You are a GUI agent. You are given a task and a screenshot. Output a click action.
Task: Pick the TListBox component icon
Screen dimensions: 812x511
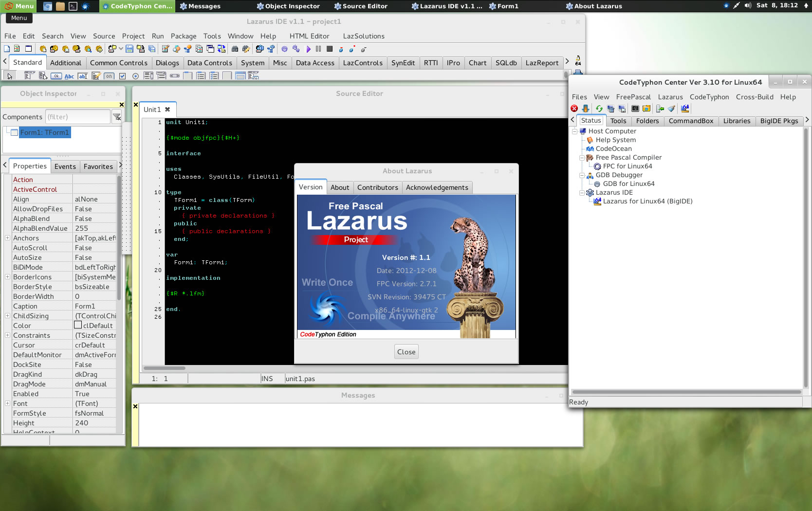(x=148, y=75)
